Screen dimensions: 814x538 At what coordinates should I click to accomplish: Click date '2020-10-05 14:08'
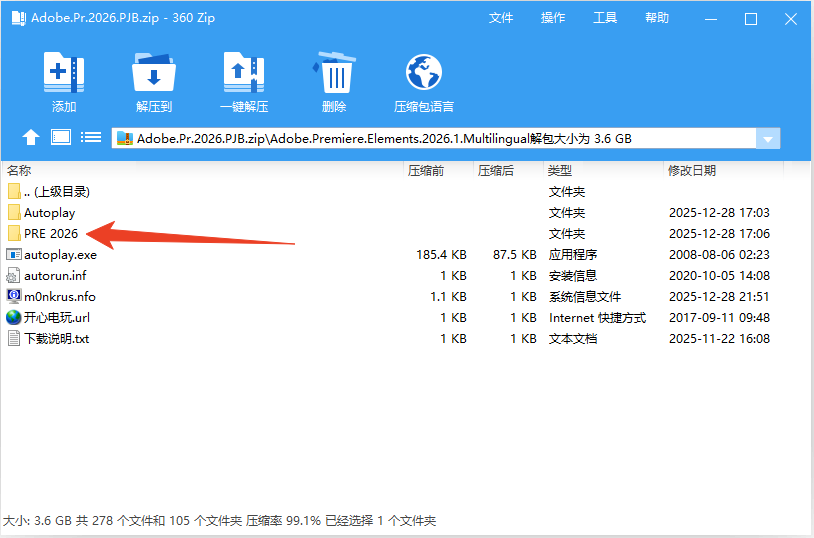719,276
